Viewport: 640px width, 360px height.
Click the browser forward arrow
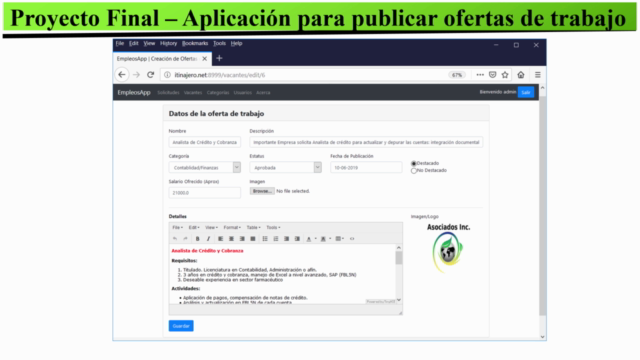[136, 75]
